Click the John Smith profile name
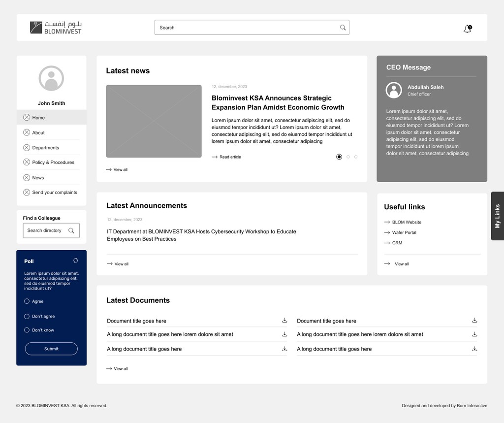Screen dimensions: 504x423 point(51,103)
